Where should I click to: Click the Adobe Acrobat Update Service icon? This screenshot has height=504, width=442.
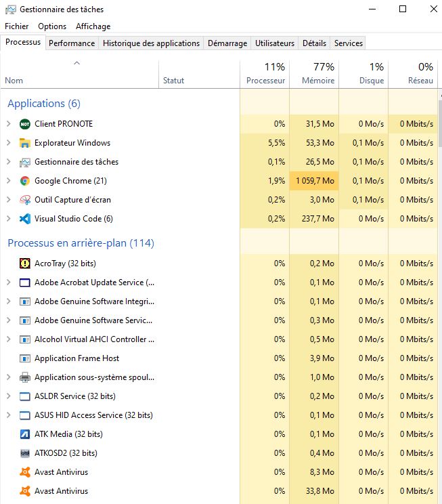25,282
